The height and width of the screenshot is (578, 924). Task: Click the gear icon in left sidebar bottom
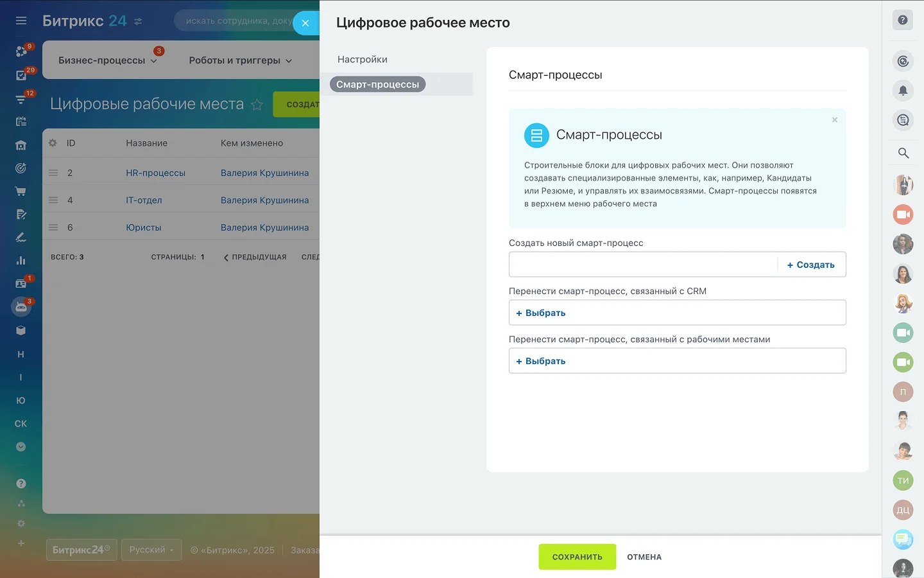click(21, 523)
